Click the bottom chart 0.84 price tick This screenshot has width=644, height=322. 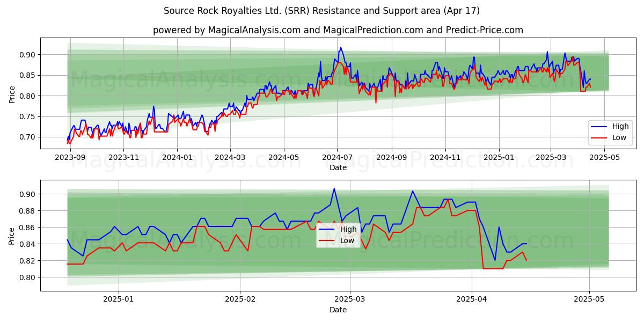coord(28,244)
